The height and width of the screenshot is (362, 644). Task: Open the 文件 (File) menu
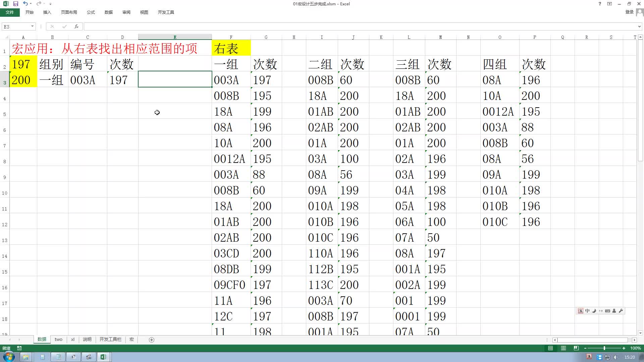pos(10,12)
